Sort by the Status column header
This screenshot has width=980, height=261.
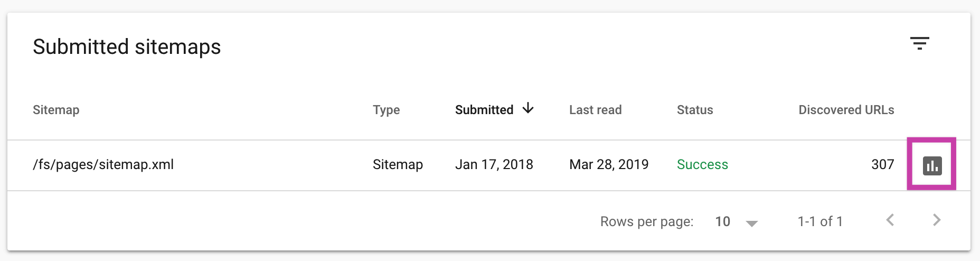coord(695,110)
